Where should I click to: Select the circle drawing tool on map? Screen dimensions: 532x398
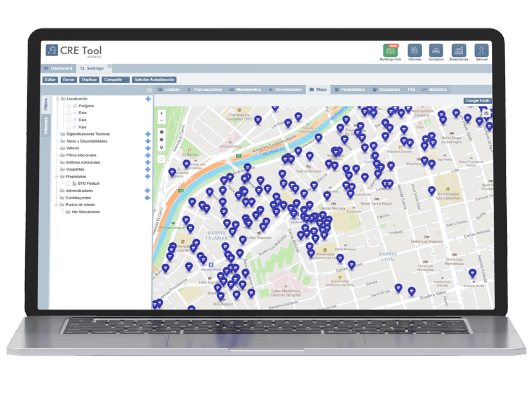pyautogui.click(x=162, y=139)
